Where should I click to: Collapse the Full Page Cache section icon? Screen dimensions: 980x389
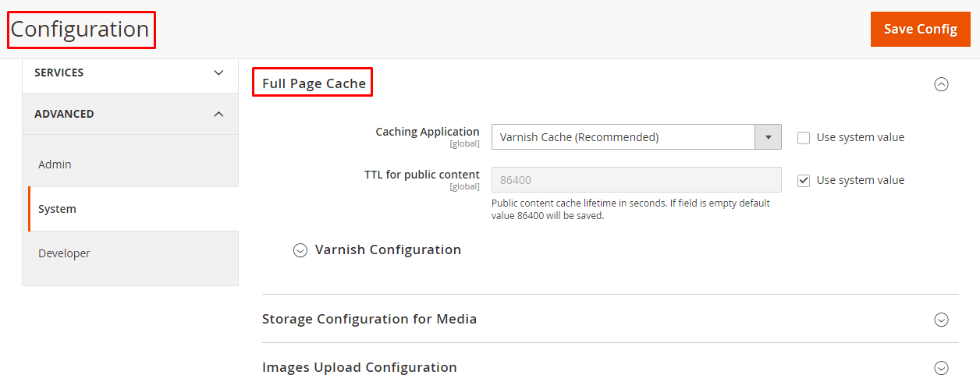(x=941, y=84)
